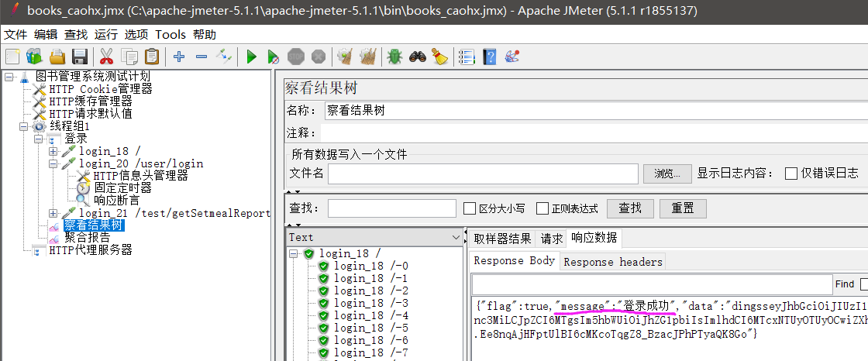Click the grey Shutdown icon
The image size is (868, 361).
click(319, 57)
